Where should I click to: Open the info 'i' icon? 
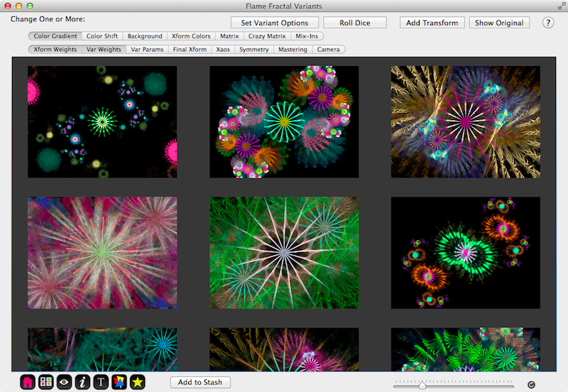tap(82, 382)
